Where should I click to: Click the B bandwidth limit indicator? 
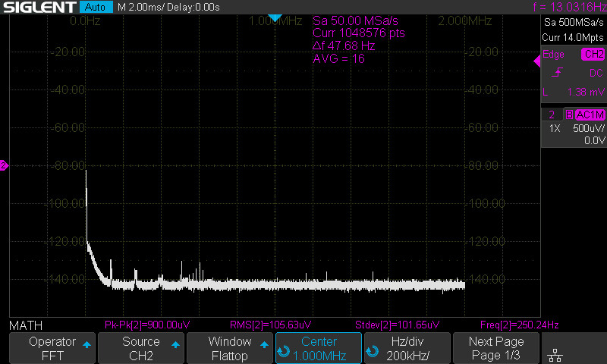tap(569, 115)
